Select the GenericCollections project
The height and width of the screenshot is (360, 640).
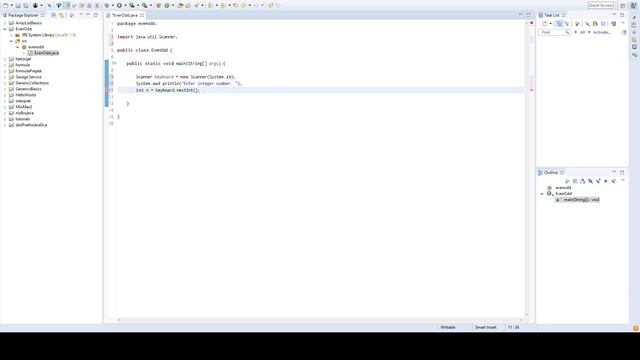(x=32, y=83)
